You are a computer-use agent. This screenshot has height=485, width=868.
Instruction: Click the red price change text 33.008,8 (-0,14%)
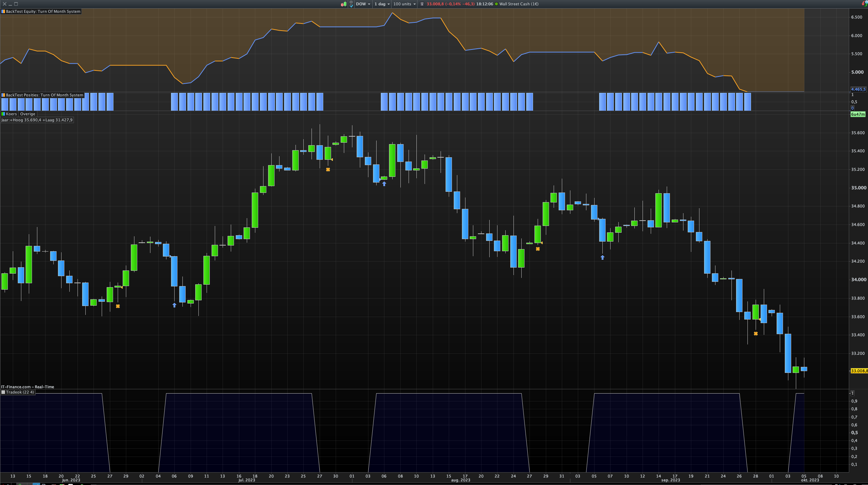[451, 4]
